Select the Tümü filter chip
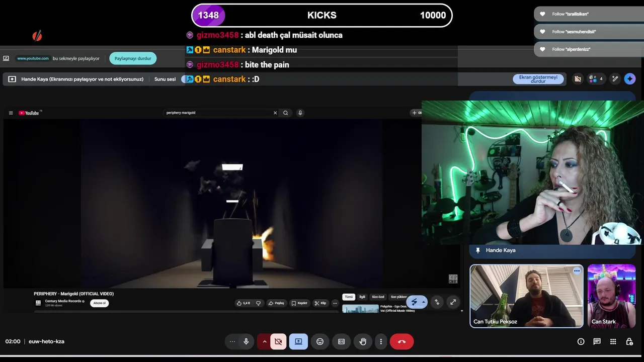Screen dimensions: 644x362 coord(349,297)
